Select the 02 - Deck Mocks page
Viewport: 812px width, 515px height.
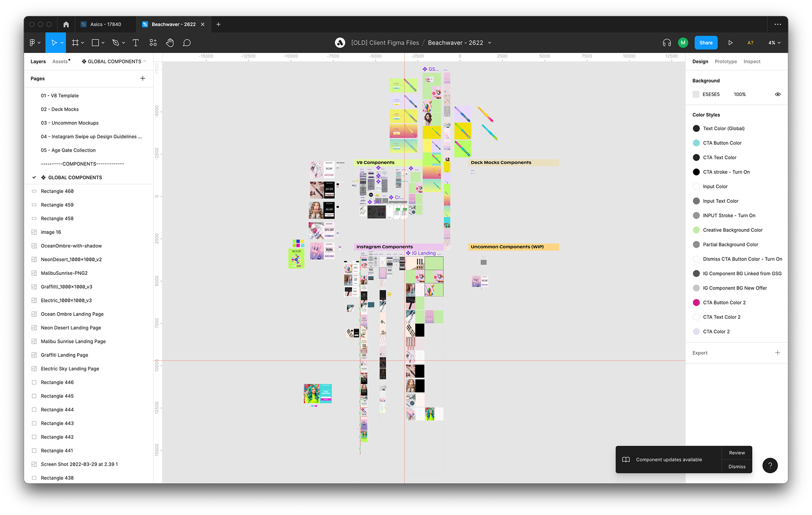pos(60,109)
